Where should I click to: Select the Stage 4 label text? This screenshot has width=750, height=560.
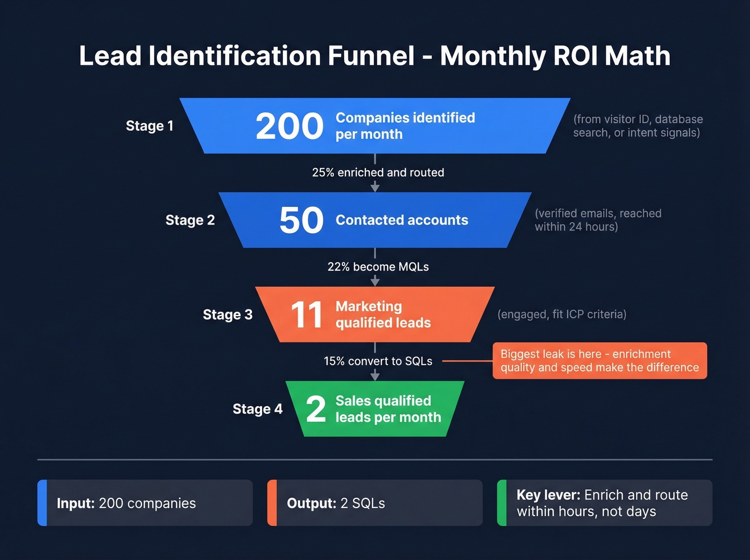[258, 408]
